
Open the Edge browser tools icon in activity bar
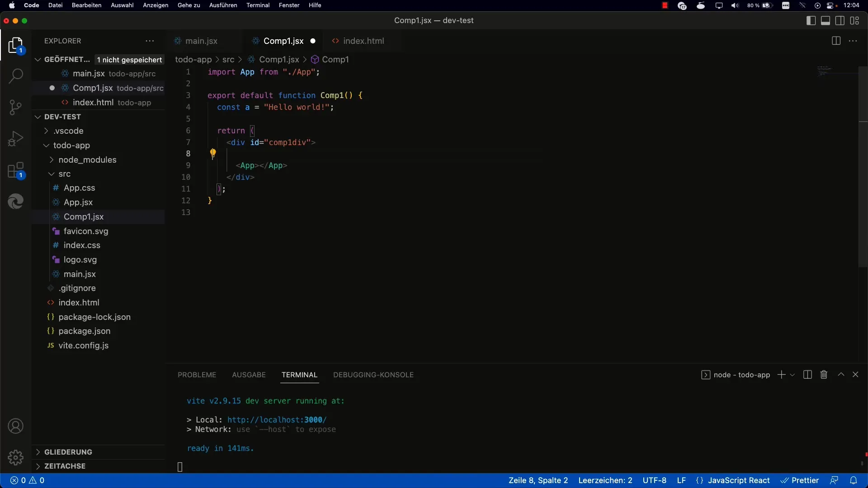tap(16, 202)
